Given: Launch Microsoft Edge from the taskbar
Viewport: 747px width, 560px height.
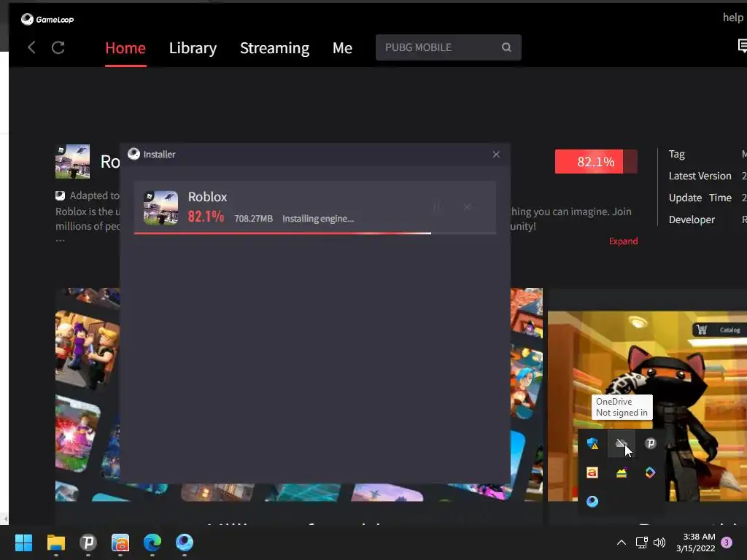Looking at the screenshot, I should tap(152, 542).
